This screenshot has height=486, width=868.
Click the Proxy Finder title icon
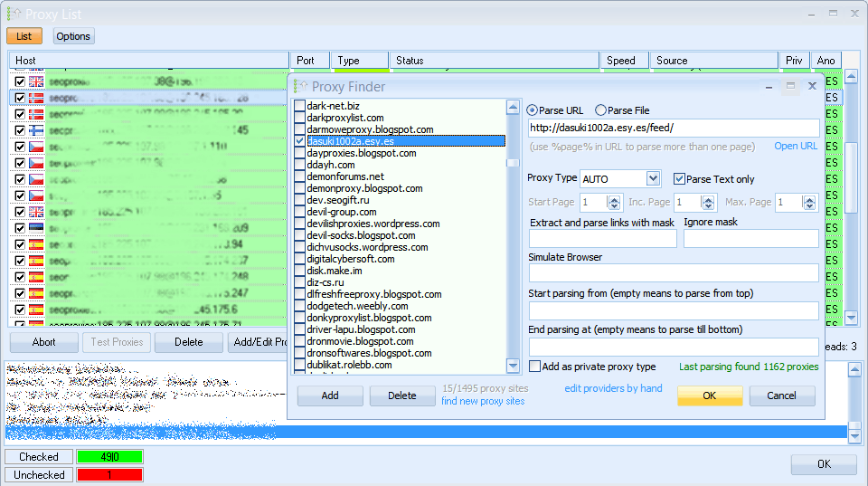click(299, 87)
